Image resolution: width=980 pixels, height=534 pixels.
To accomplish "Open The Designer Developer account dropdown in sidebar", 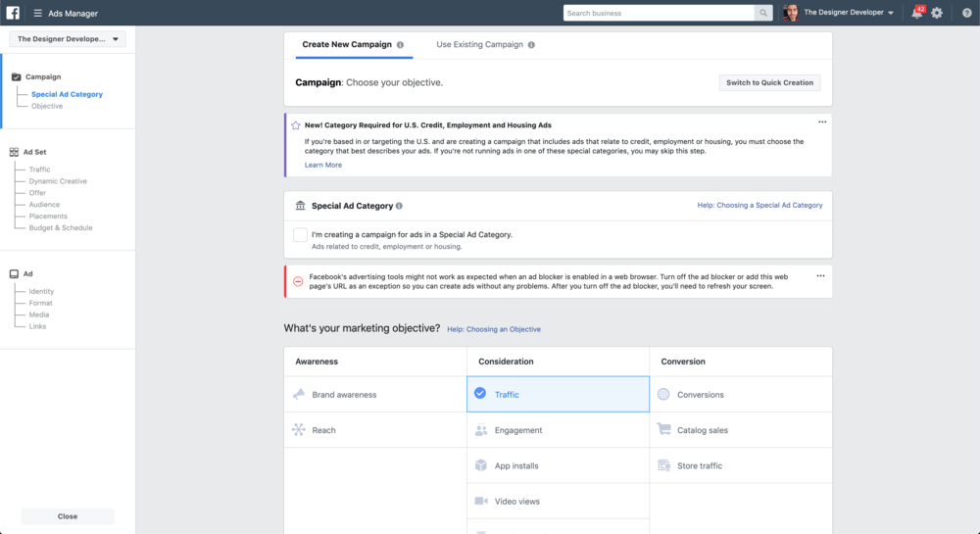I will (x=68, y=39).
